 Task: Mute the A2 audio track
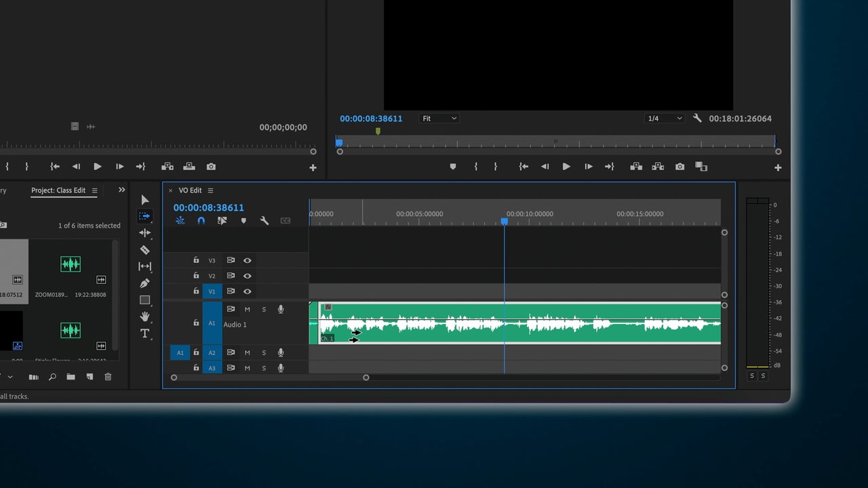pyautogui.click(x=247, y=352)
